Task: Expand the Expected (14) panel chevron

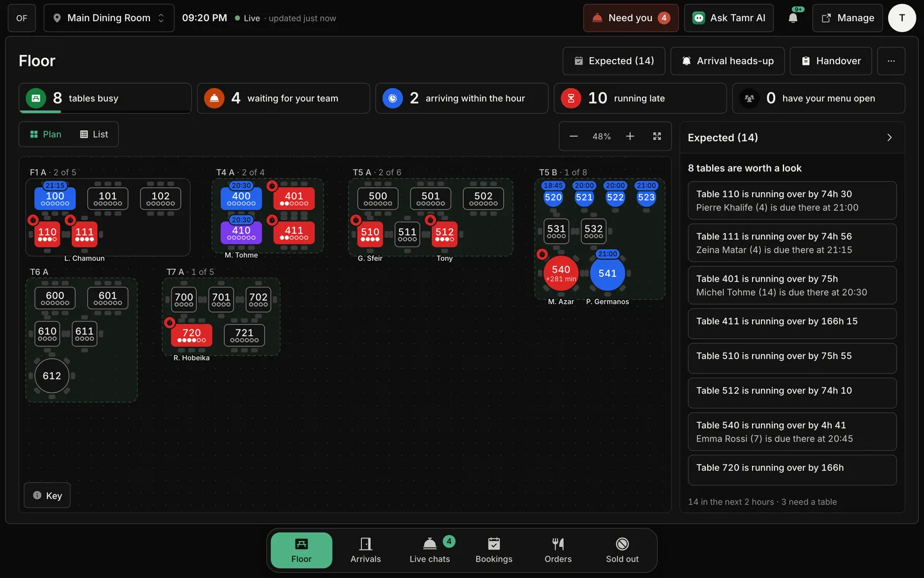Action: point(889,137)
